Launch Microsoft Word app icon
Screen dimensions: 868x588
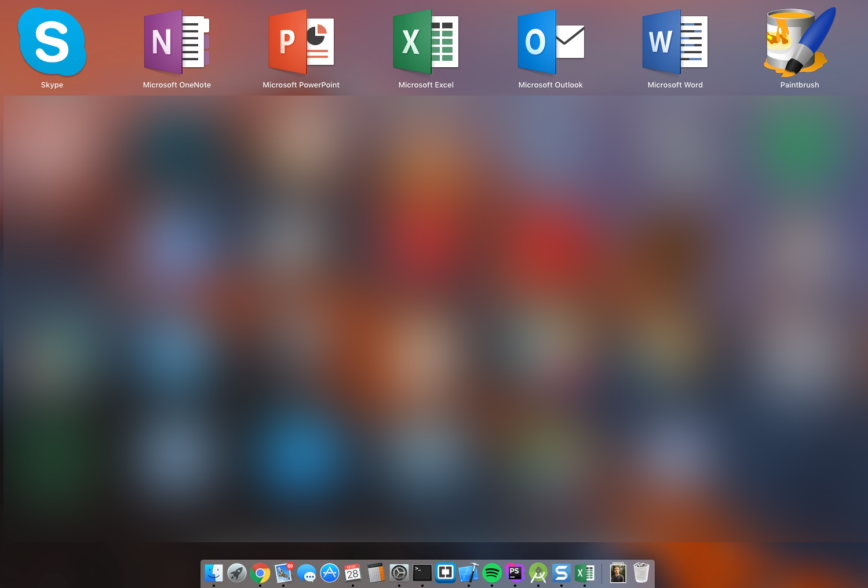pyautogui.click(x=675, y=42)
